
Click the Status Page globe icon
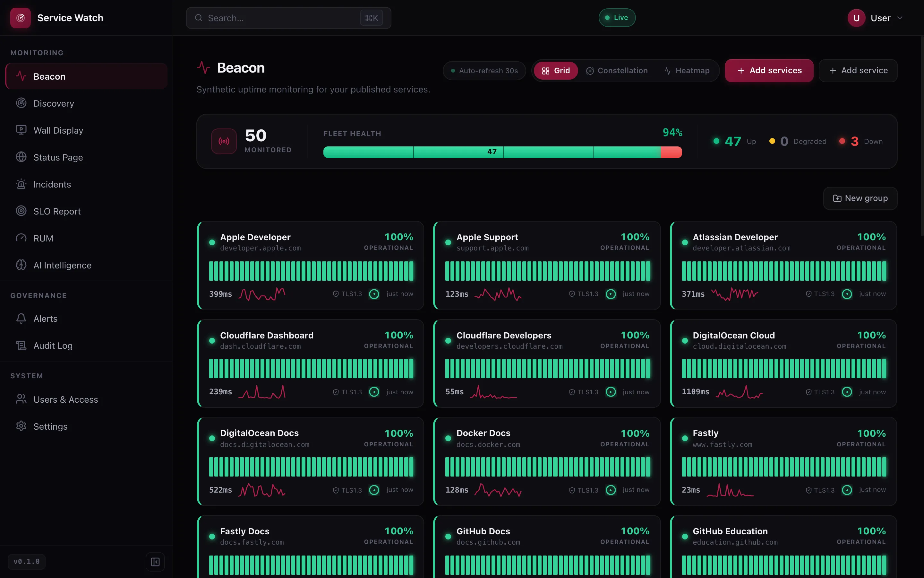(x=21, y=157)
